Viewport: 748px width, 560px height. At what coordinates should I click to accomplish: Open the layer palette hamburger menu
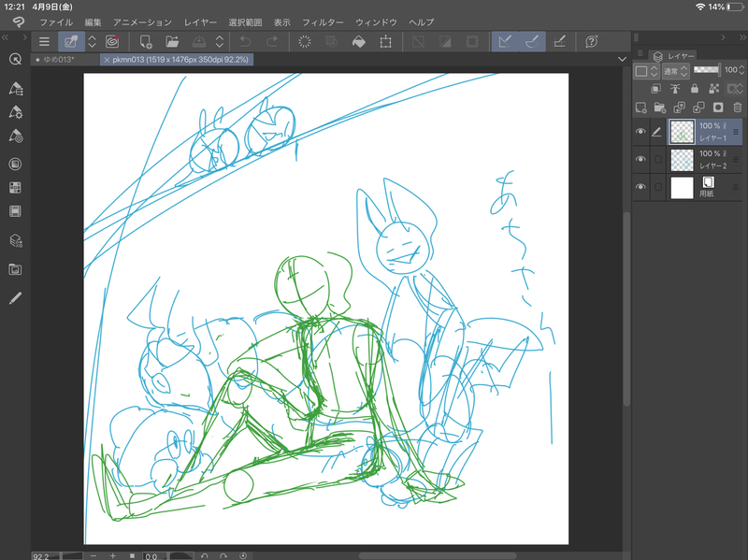pyautogui.click(x=640, y=53)
